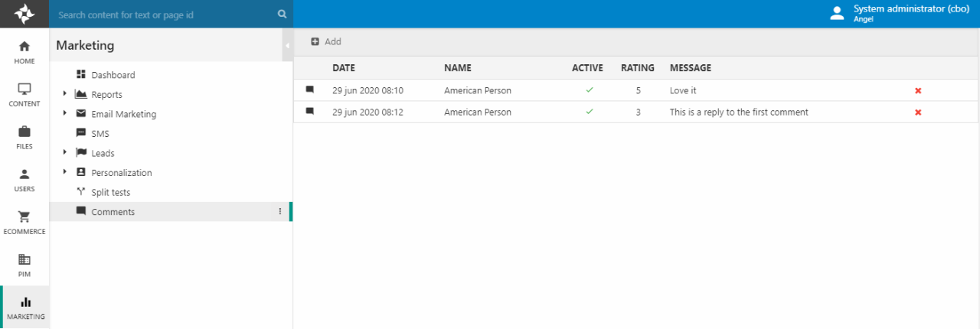Open the Users section icon
Viewport: 980px width, 329px height.
24,180
